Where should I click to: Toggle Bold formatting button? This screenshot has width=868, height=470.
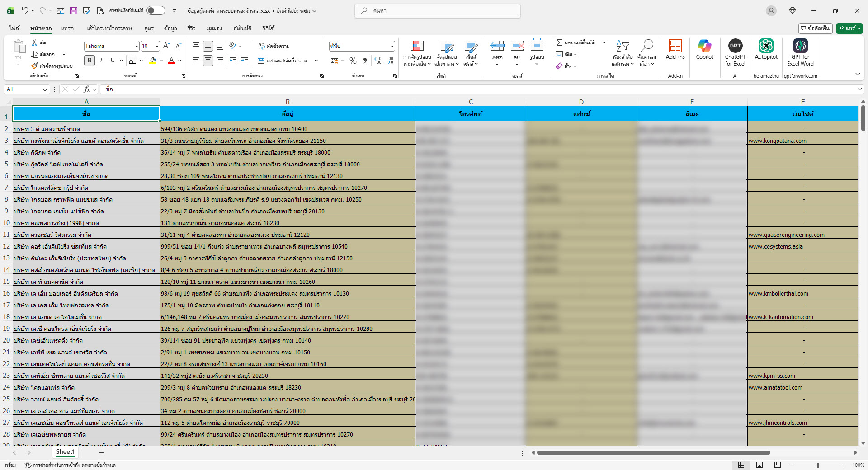tap(90, 61)
